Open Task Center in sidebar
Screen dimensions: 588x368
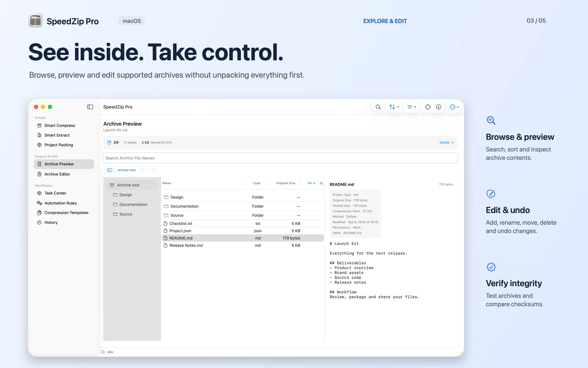click(x=64, y=193)
